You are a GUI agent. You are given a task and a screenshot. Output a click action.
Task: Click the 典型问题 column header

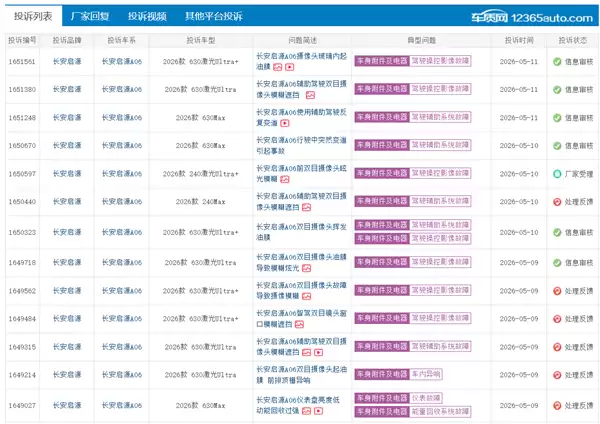(421, 40)
